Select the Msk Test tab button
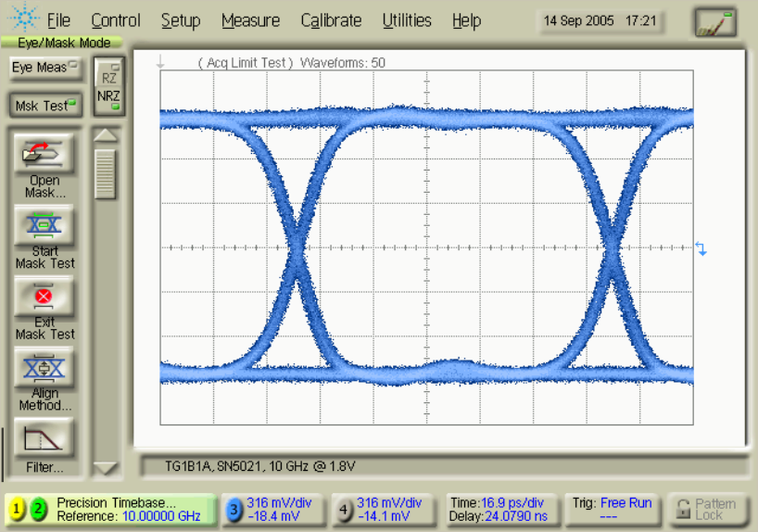This screenshot has width=758, height=532. click(x=45, y=106)
